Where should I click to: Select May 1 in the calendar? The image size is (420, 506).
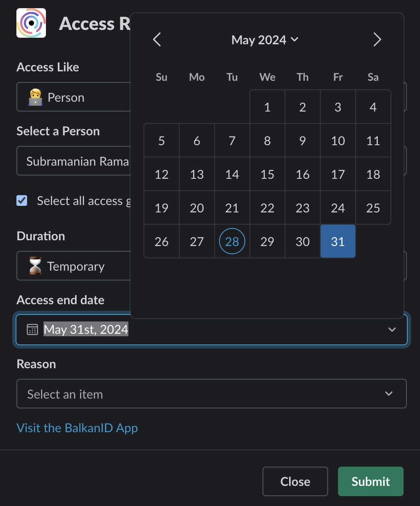[x=267, y=107]
